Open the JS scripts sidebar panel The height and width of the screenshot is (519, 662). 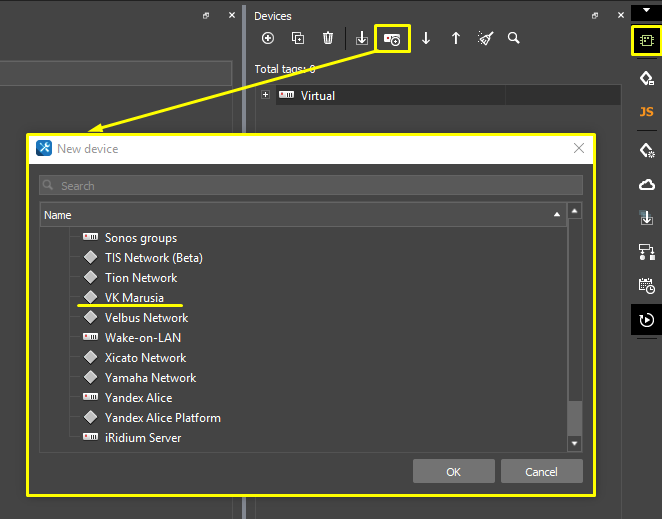tap(646, 112)
